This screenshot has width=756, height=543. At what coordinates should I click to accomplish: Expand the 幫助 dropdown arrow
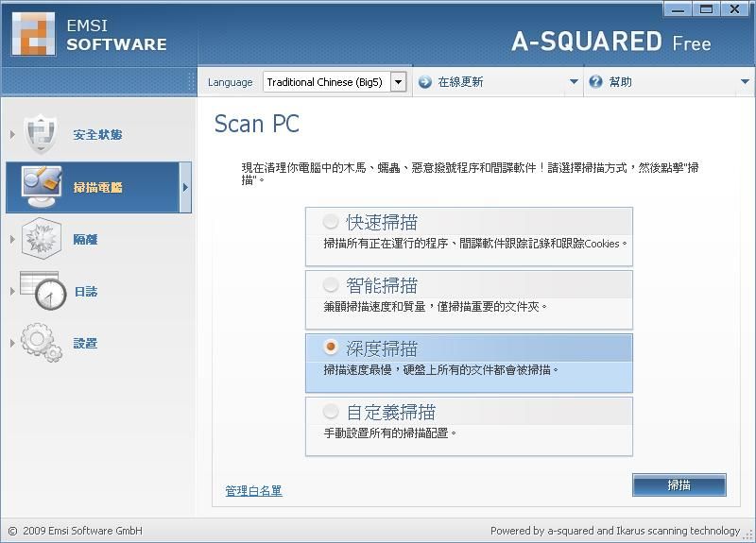[x=745, y=82]
